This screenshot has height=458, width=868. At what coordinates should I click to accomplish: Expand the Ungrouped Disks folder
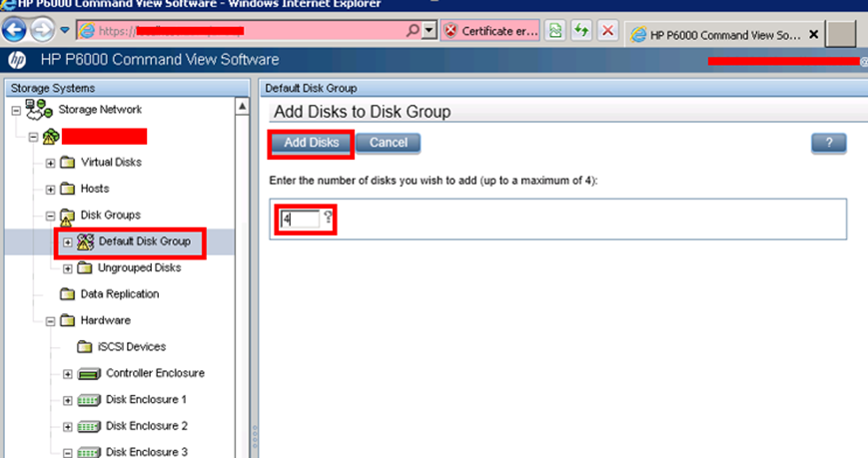pyautogui.click(x=68, y=268)
